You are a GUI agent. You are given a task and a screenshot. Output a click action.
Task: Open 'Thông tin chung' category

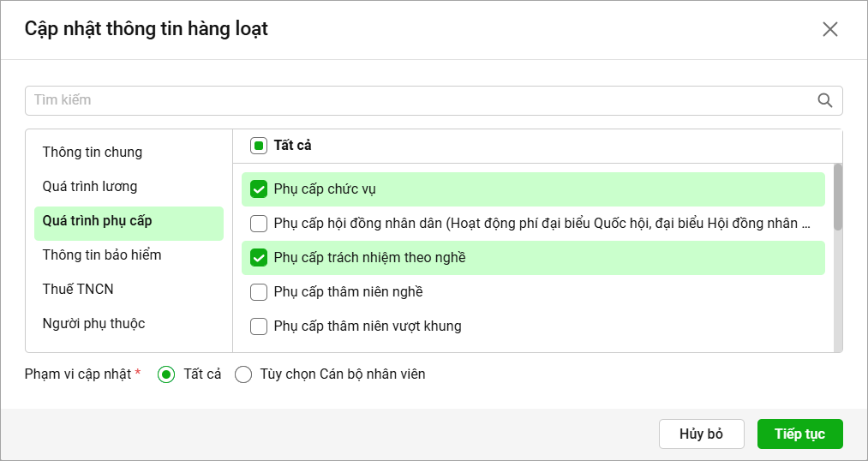point(93,153)
